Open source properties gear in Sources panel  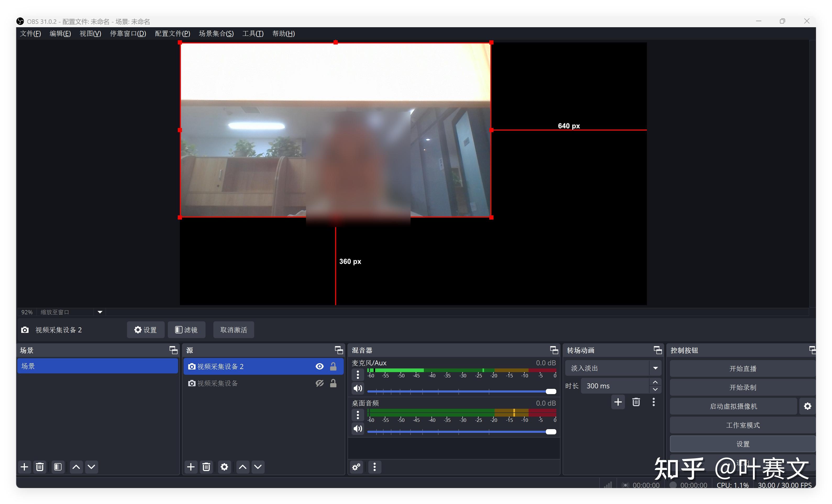coord(224,467)
